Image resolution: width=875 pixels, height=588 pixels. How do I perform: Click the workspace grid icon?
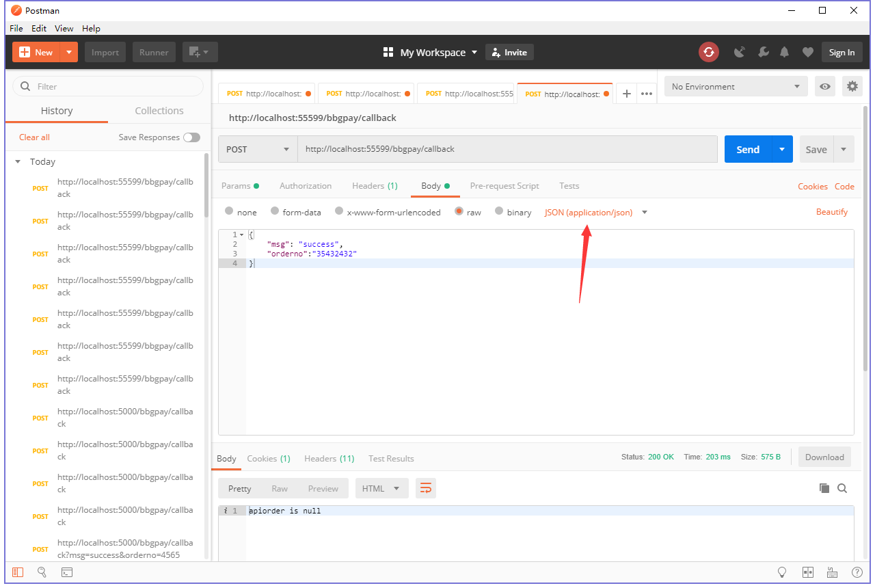coord(388,52)
